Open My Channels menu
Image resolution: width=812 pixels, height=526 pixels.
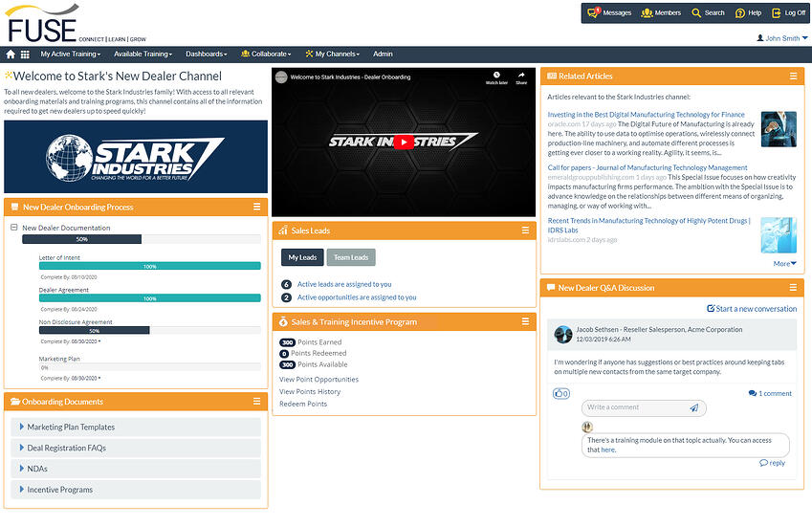pos(332,54)
